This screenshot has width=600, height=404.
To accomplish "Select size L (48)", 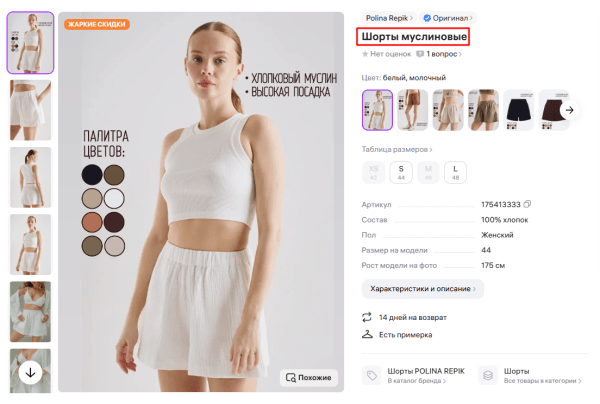I will pos(455,171).
